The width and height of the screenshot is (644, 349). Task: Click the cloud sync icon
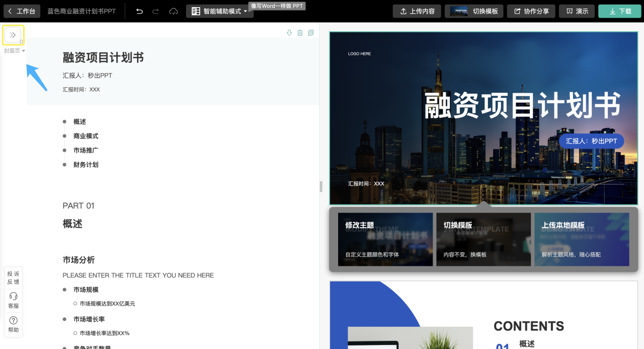tap(174, 11)
